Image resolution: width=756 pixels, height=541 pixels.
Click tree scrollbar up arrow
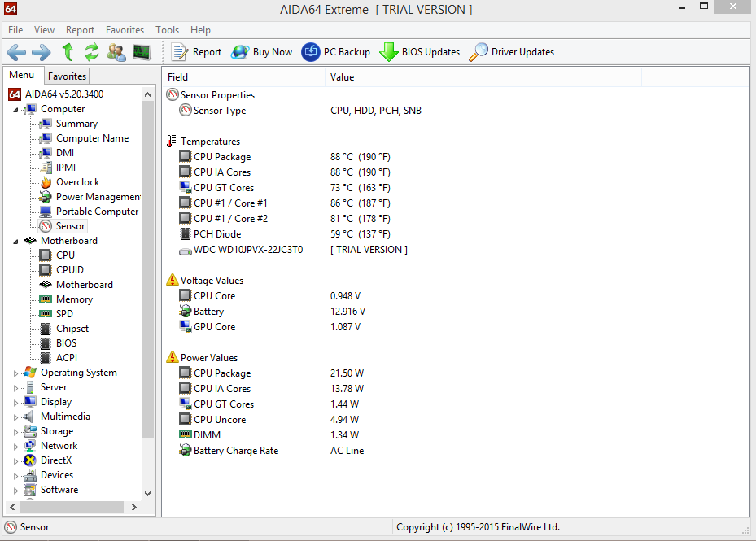pos(147,94)
